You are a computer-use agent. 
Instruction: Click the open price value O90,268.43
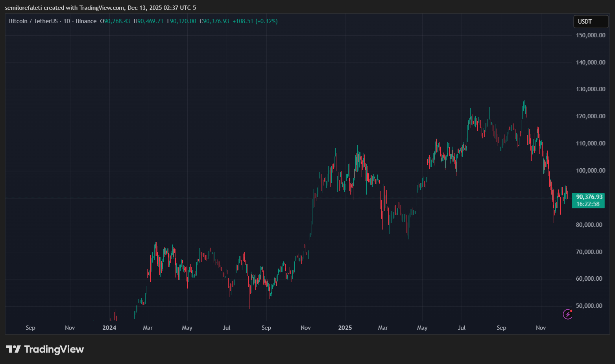[x=115, y=21]
